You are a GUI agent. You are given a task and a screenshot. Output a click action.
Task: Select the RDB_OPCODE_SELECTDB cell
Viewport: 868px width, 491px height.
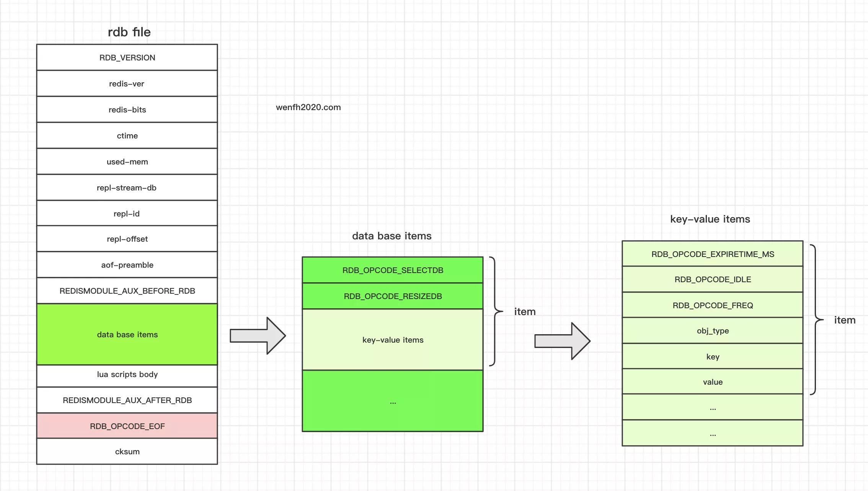coord(393,270)
